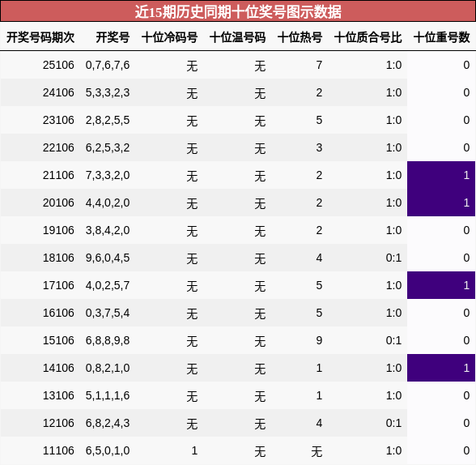Click ratio 0:1 in row 15106
Image resolution: width=476 pixels, height=465 pixels.
point(393,340)
